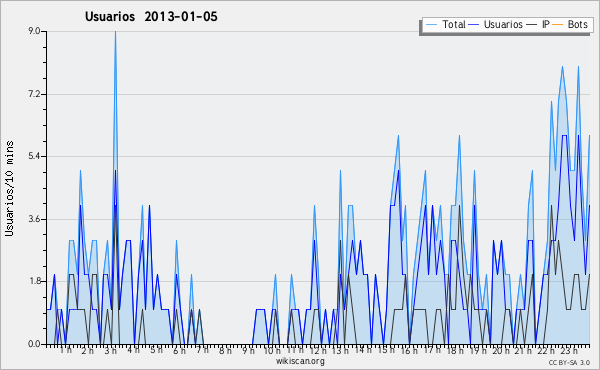Click the '11 h' x-axis label
600x370 pixels.
[295, 350]
